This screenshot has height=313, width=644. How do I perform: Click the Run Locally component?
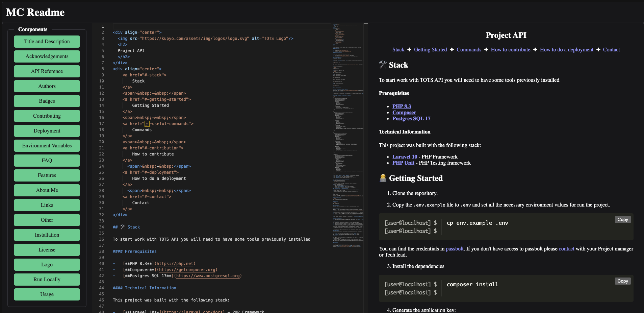pyautogui.click(x=47, y=280)
